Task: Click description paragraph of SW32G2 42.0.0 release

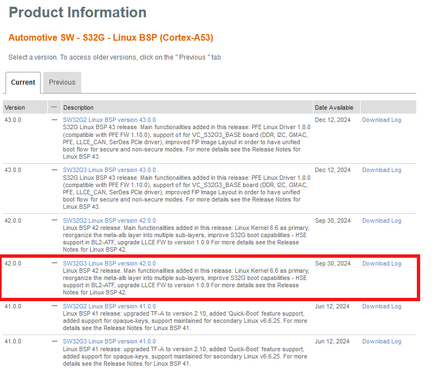Action: 186,239
